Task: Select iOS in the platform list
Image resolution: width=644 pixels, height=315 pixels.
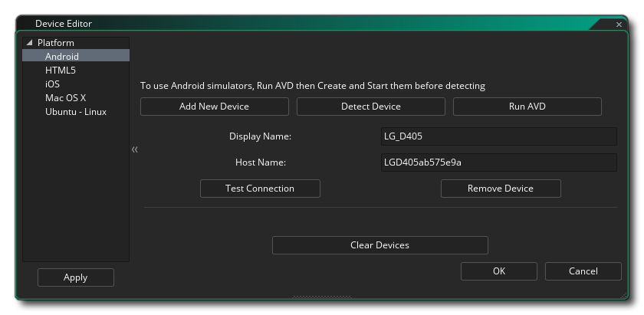Action: point(52,84)
